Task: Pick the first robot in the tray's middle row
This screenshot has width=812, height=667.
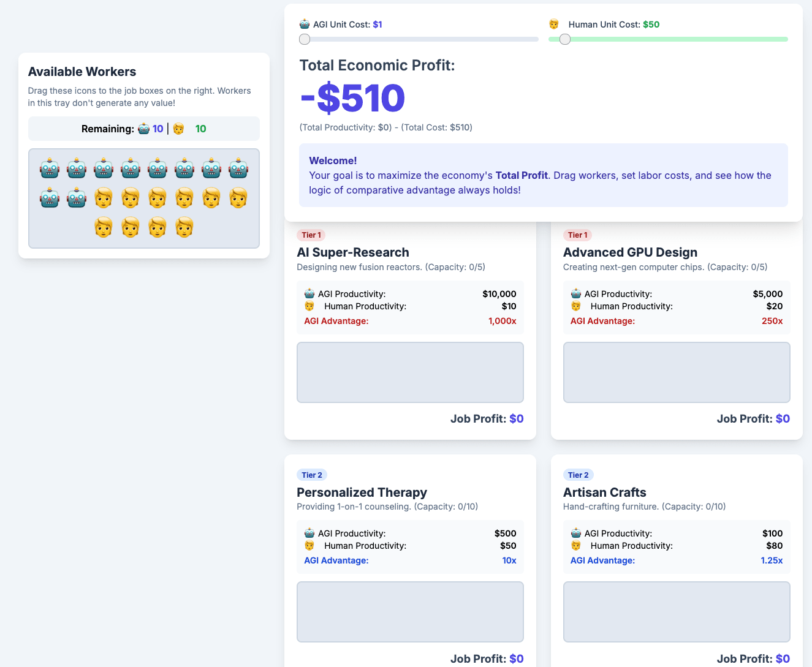Action: click(50, 198)
